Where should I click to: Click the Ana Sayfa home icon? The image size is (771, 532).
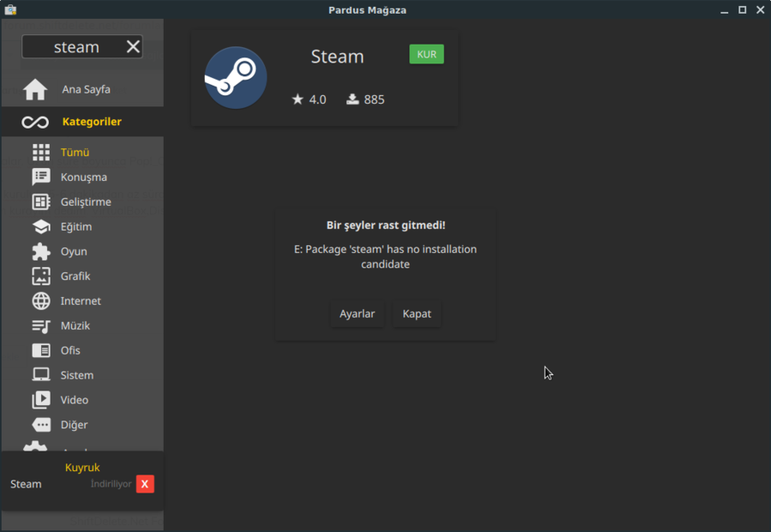[x=35, y=89]
